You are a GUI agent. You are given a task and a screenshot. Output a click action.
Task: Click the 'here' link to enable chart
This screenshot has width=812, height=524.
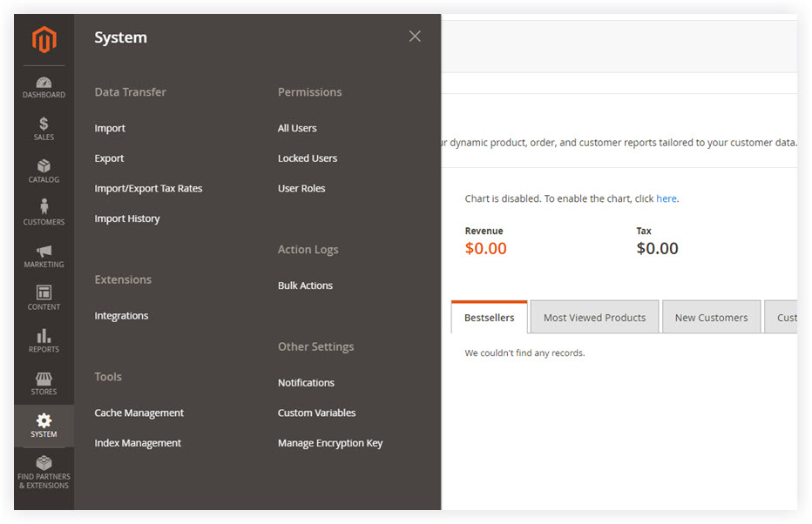point(666,198)
